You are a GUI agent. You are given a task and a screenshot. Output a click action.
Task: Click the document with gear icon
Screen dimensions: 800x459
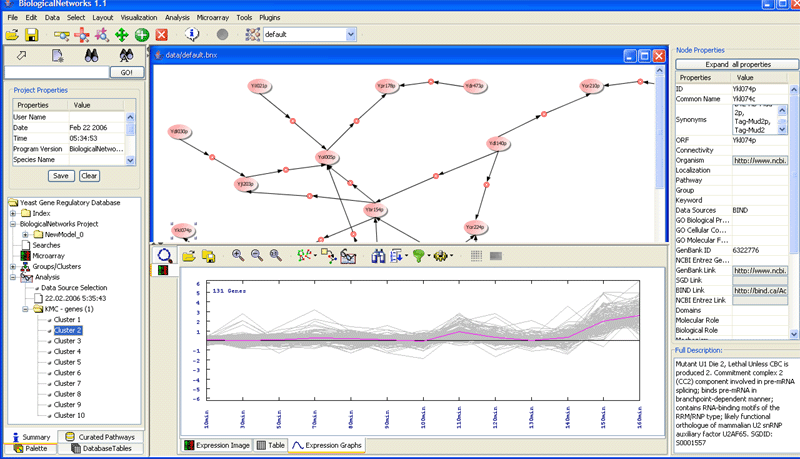click(x=58, y=56)
